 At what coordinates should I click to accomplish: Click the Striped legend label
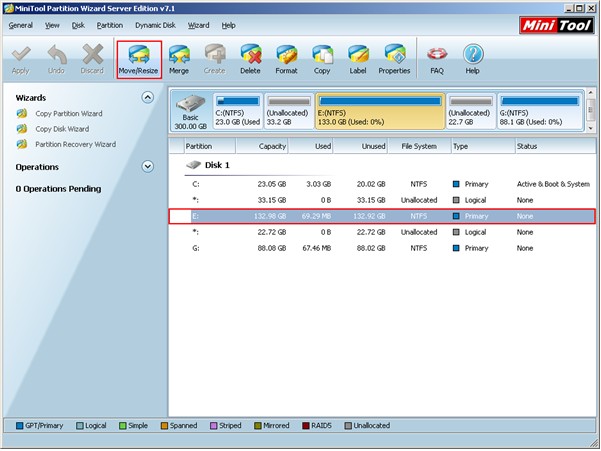230,426
